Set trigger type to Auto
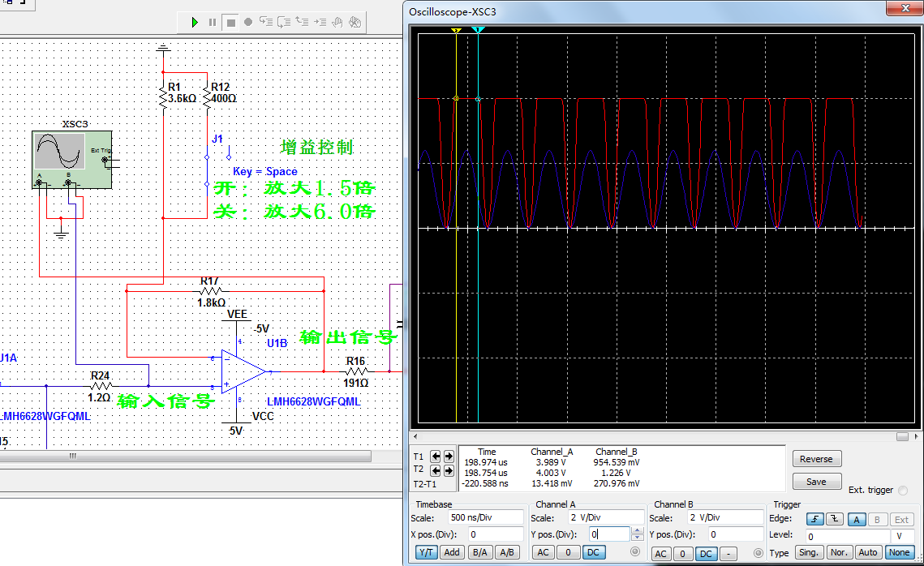The image size is (924, 566). pos(868,552)
